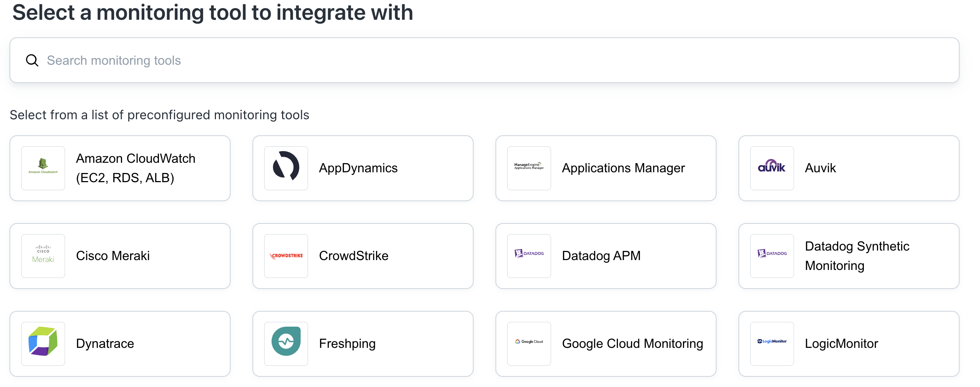Image resolution: width=980 pixels, height=387 pixels.
Task: Choose the Dynatrace label
Action: 105,343
